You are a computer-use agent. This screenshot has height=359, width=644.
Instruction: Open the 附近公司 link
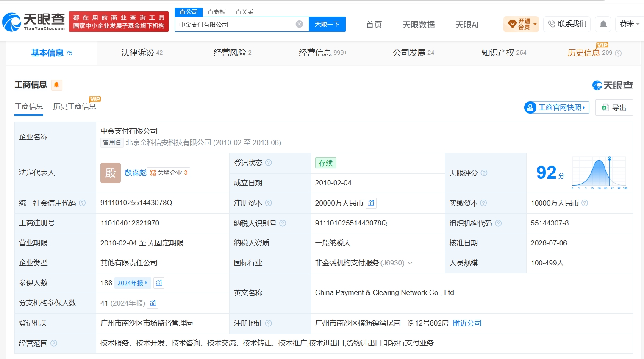(467, 323)
